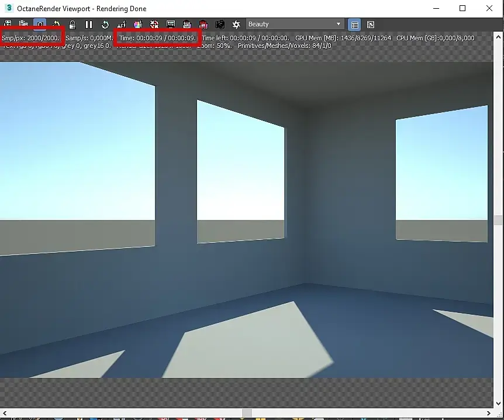Restart the render with circular arrow icon
The image size is (504, 420).
(x=105, y=25)
